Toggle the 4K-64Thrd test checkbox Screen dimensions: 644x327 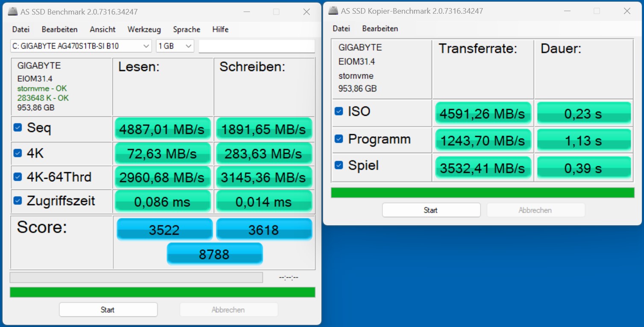[x=18, y=177]
